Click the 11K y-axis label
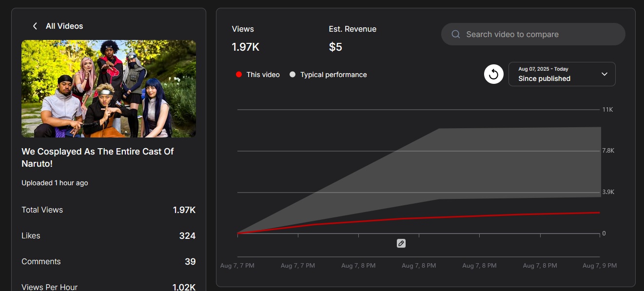The image size is (644, 291). [x=607, y=110]
